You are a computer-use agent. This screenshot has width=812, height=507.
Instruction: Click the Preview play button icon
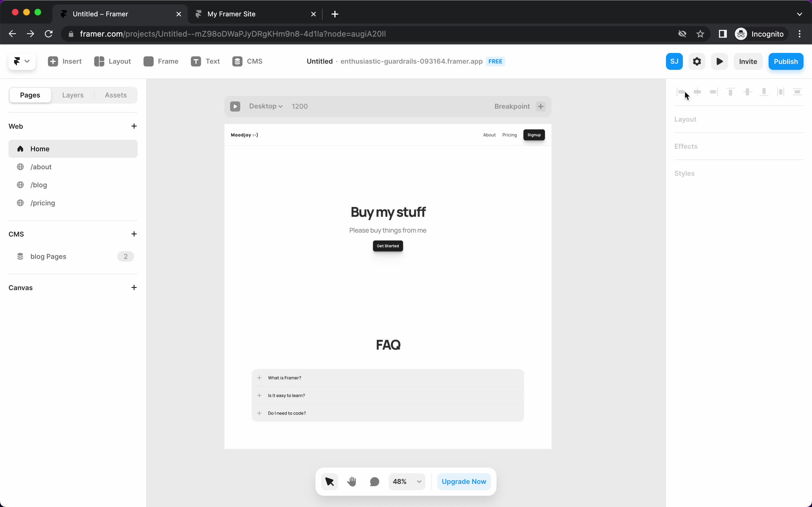719,61
